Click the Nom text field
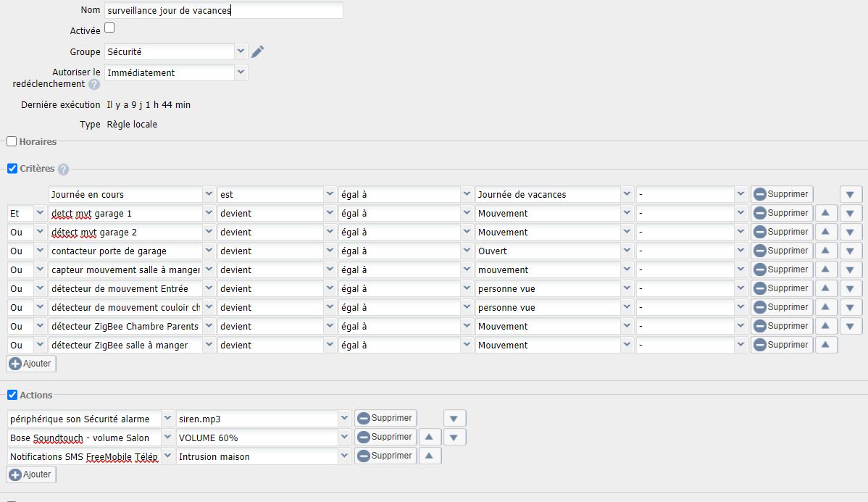 pyautogui.click(x=223, y=11)
